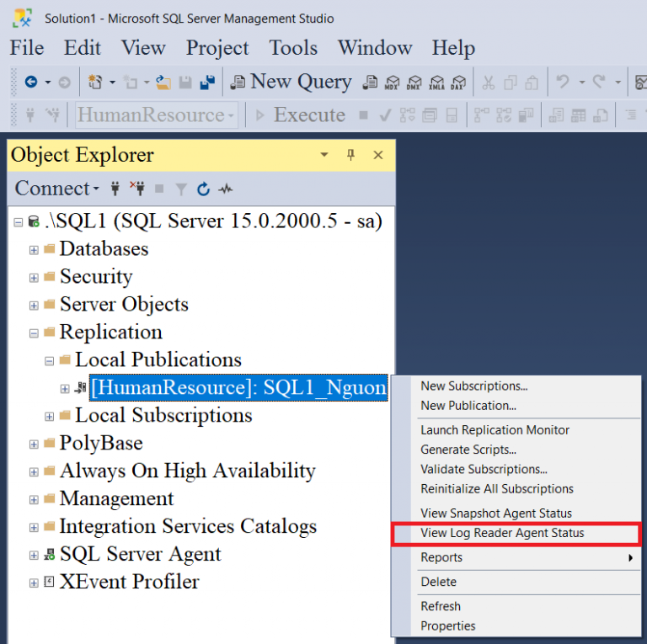Select the Local Subscriptions folder
This screenshot has height=644, width=647.
point(163,415)
